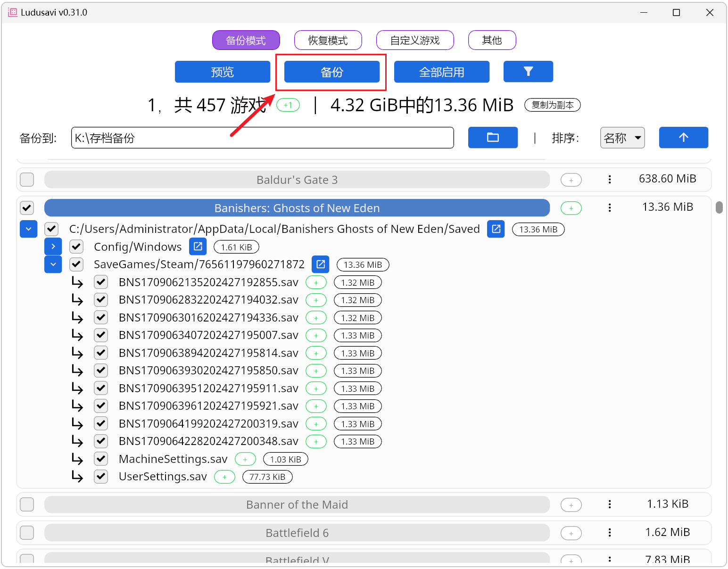This screenshot has width=728, height=569.
Task: Click the 备份 backup button
Action: pos(332,72)
